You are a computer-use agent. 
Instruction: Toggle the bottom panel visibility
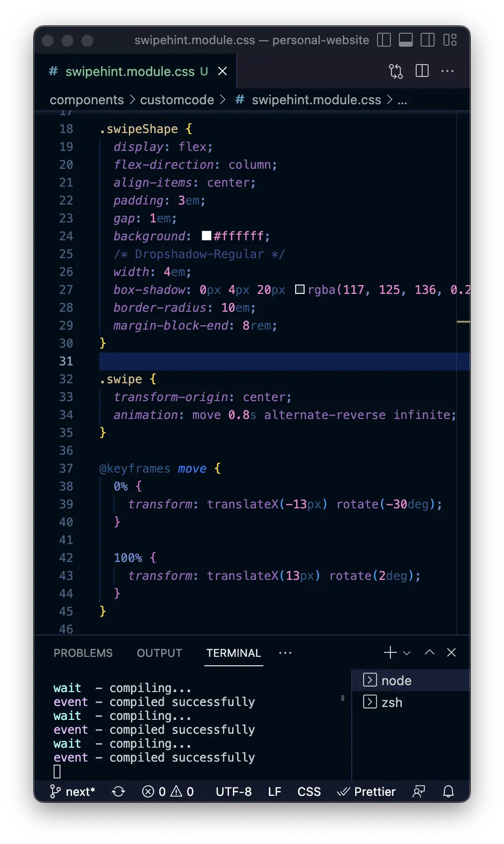tap(406, 40)
